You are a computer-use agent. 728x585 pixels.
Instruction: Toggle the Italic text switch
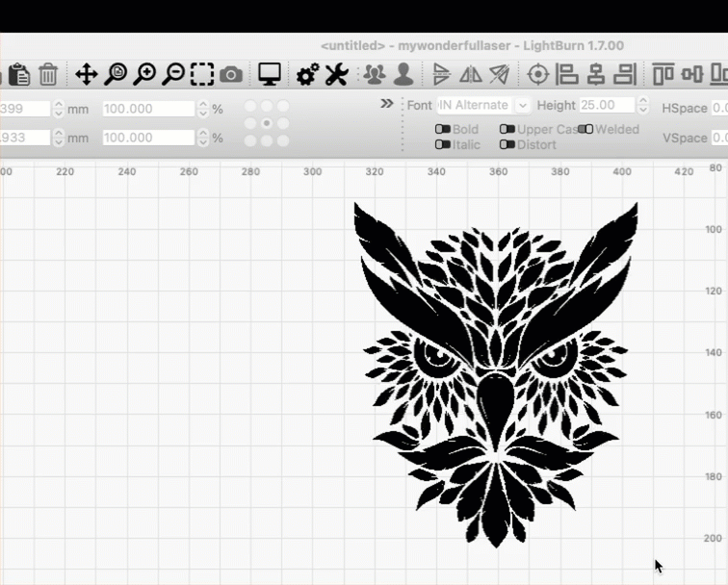coord(443,144)
